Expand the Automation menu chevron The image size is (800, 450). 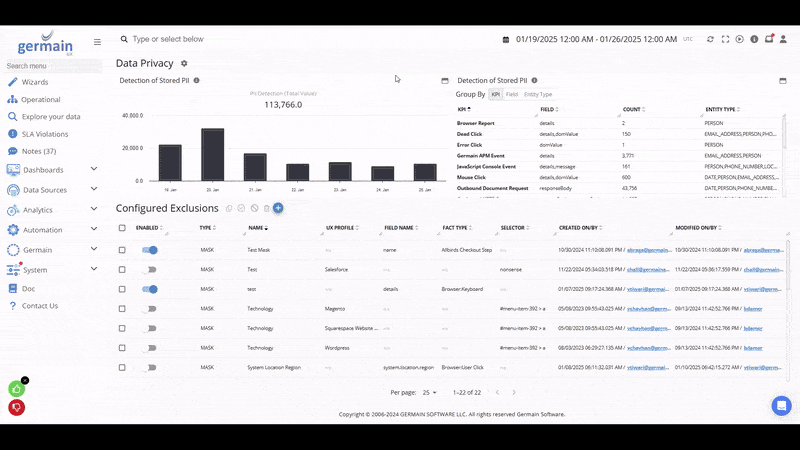[94, 229]
